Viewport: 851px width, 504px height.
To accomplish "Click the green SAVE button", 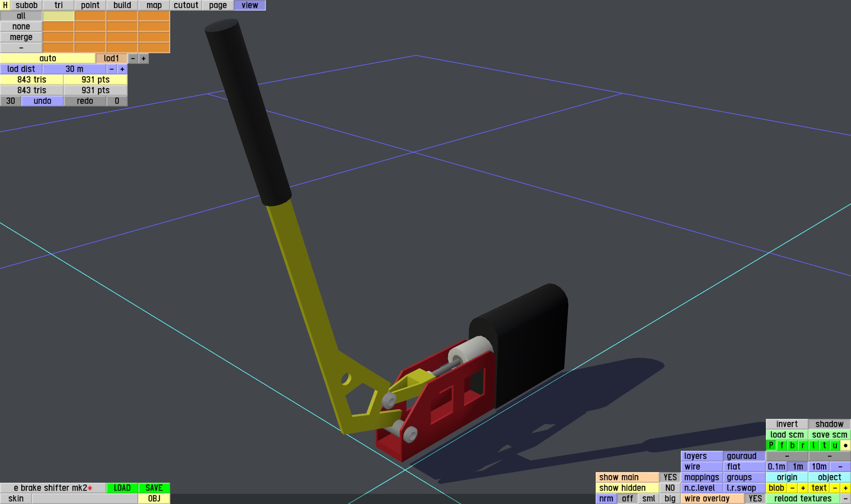I will [154, 488].
